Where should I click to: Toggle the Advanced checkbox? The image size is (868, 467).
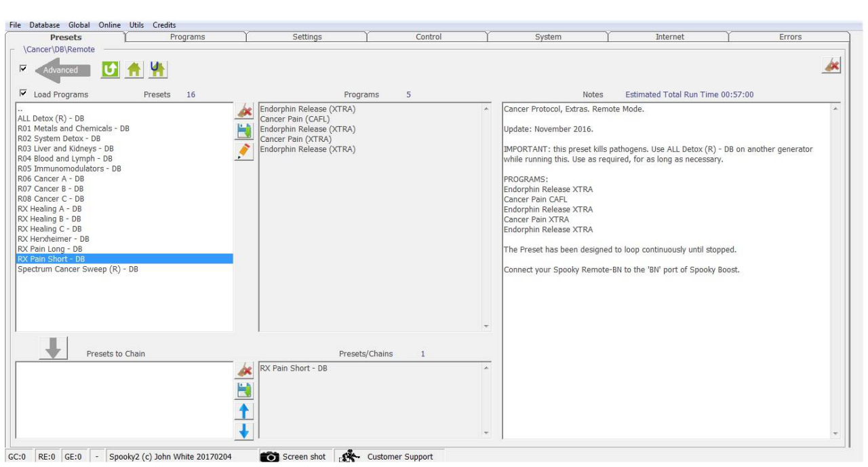(x=24, y=69)
